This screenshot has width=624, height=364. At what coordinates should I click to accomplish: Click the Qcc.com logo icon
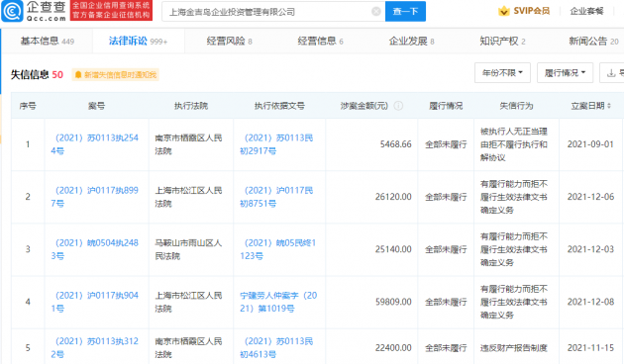(12, 11)
